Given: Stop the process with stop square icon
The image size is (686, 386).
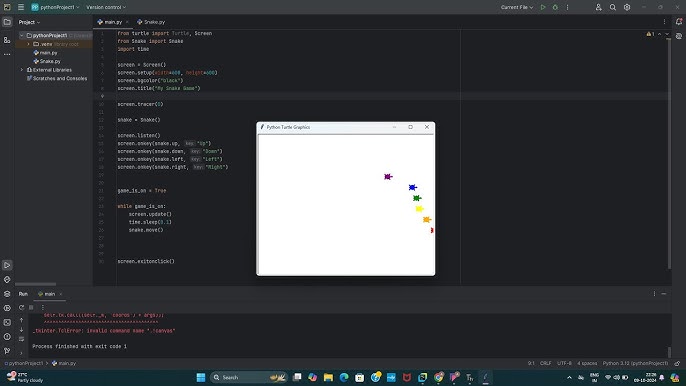Looking at the screenshot, I should (31, 308).
